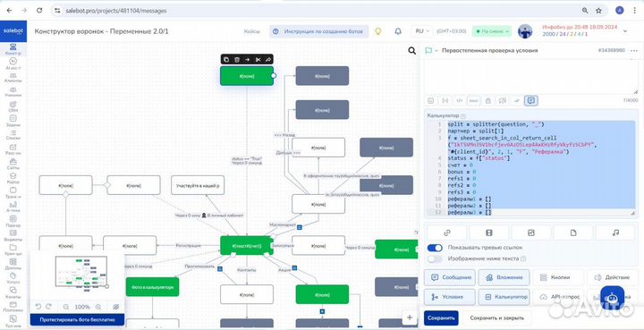Click the Сохранить button
Viewport: 644px width, 330px height.
coord(441,318)
